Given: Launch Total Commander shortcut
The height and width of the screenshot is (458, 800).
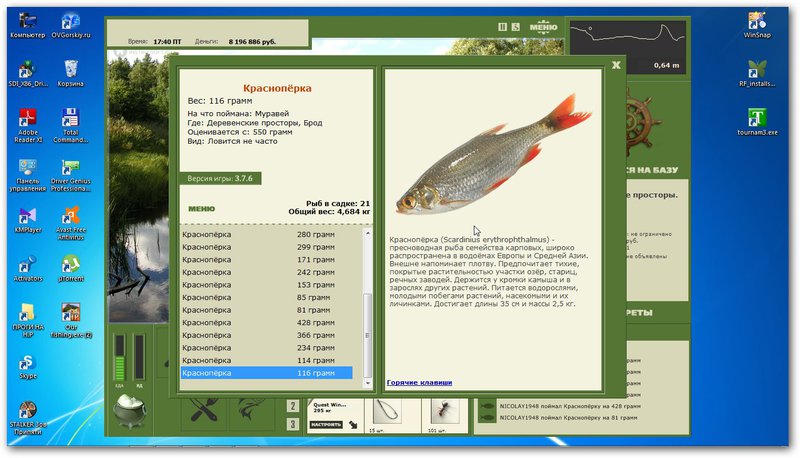Looking at the screenshot, I should click(71, 126).
